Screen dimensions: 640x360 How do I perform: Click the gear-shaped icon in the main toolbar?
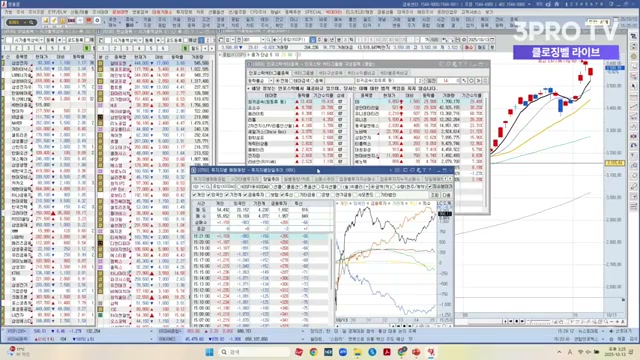pyautogui.click(x=98, y=20)
